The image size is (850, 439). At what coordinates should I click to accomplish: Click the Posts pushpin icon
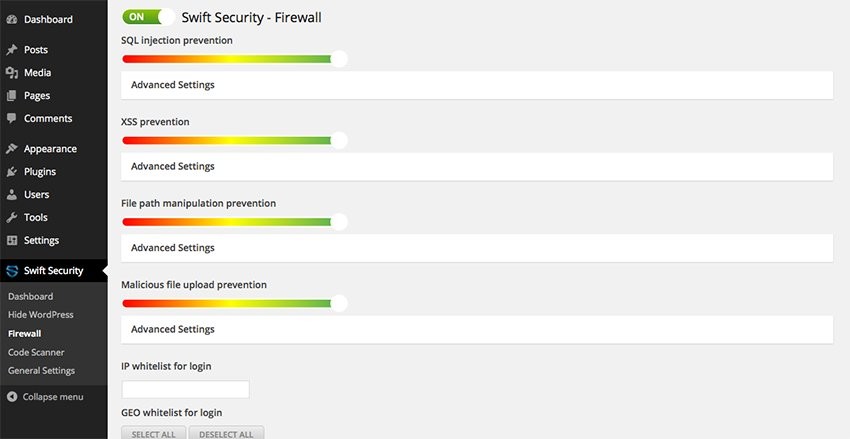pyautogui.click(x=12, y=50)
